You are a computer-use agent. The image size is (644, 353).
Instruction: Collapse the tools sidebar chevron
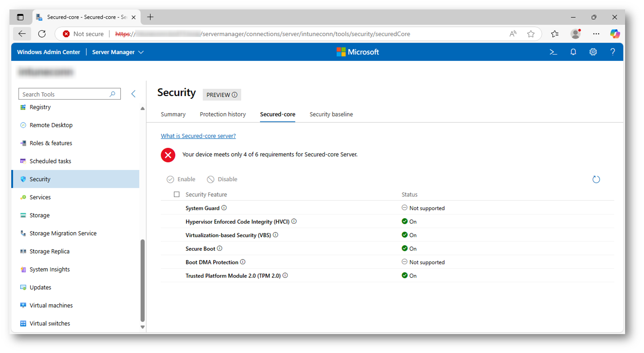pyautogui.click(x=133, y=94)
